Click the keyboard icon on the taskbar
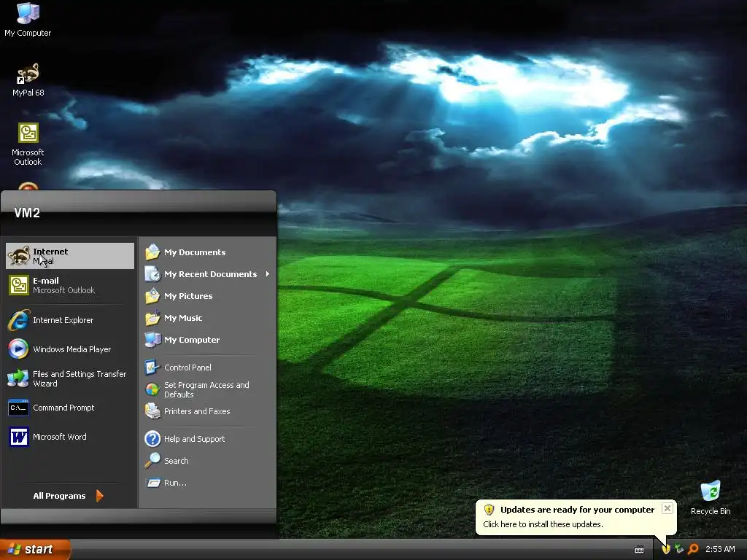 639,550
